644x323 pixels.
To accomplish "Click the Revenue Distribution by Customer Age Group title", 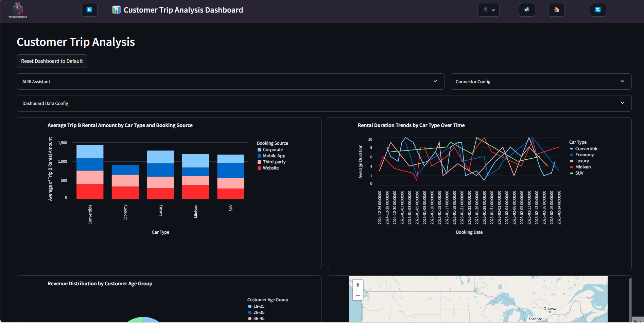I will (x=100, y=284).
